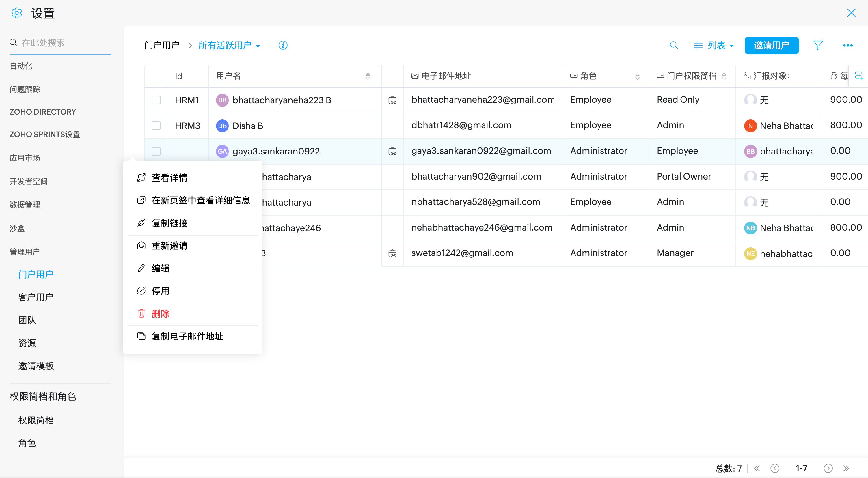Click the info icon beside 所有活跃用户
Viewport: 868px width, 478px height.
click(283, 45)
